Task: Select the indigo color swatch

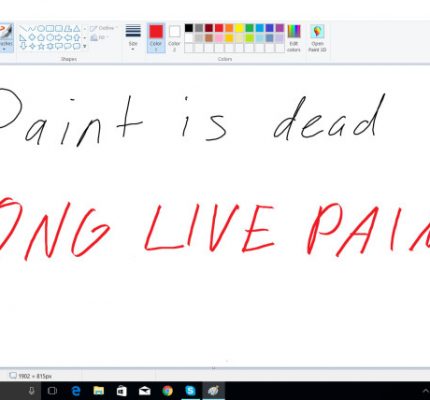Action: [x=269, y=28]
